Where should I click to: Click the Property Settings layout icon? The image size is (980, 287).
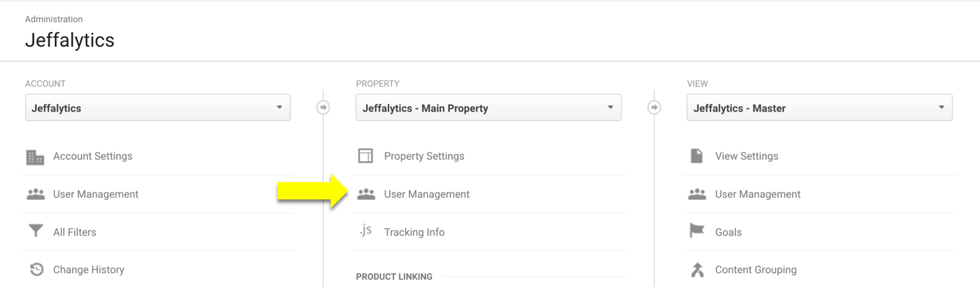pyautogui.click(x=365, y=155)
